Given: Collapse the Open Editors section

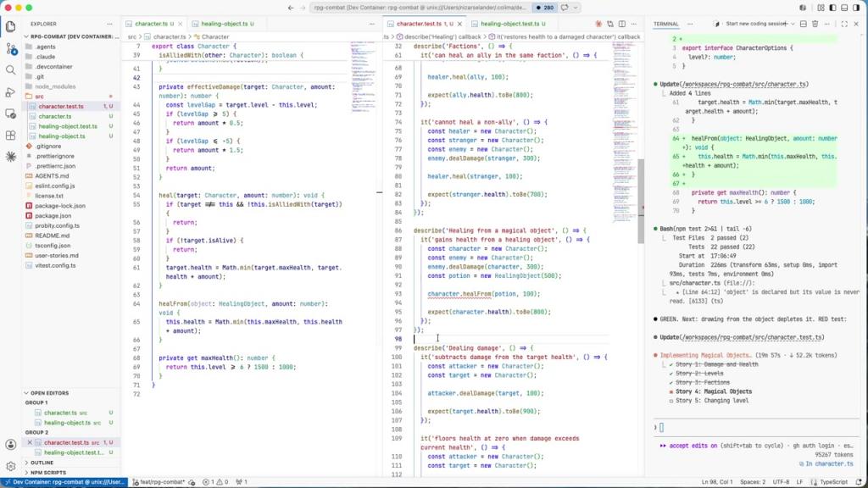Looking at the screenshot, I should [x=71, y=393].
